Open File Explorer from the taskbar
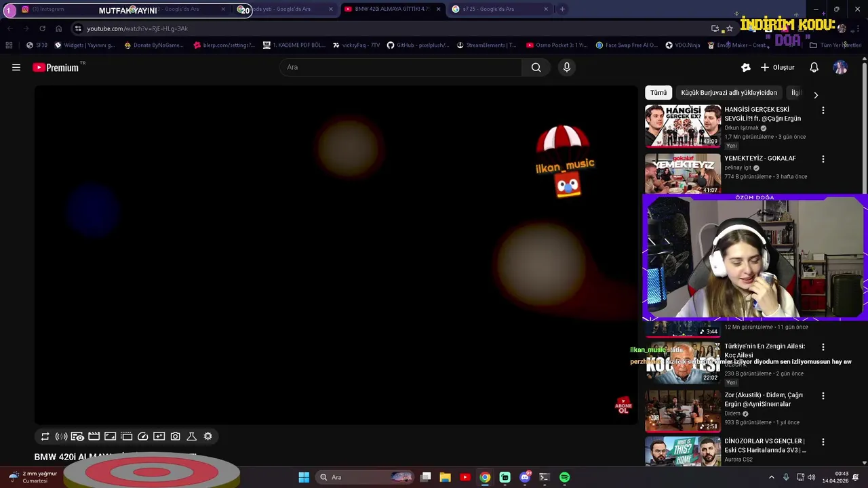The image size is (868, 488). pos(445,477)
